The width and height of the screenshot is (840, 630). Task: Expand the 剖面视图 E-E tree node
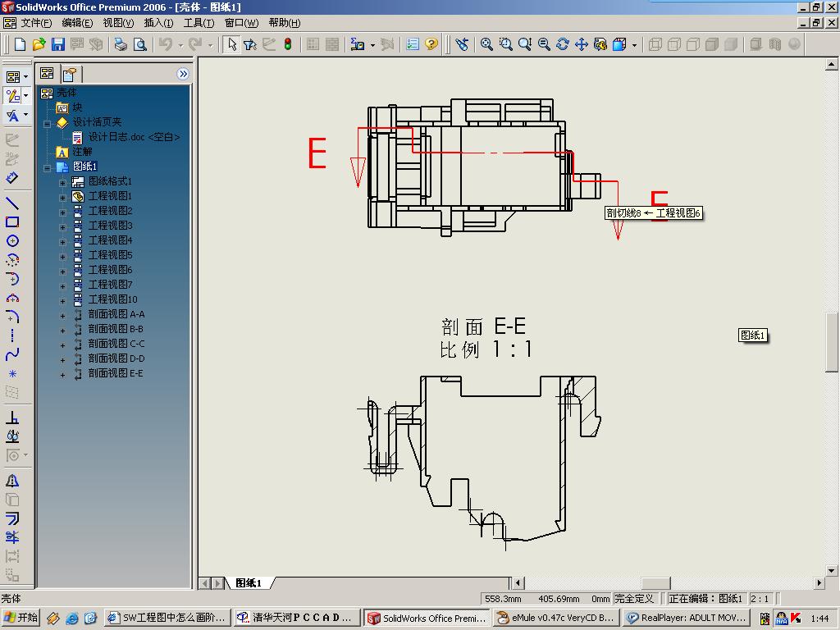point(62,372)
